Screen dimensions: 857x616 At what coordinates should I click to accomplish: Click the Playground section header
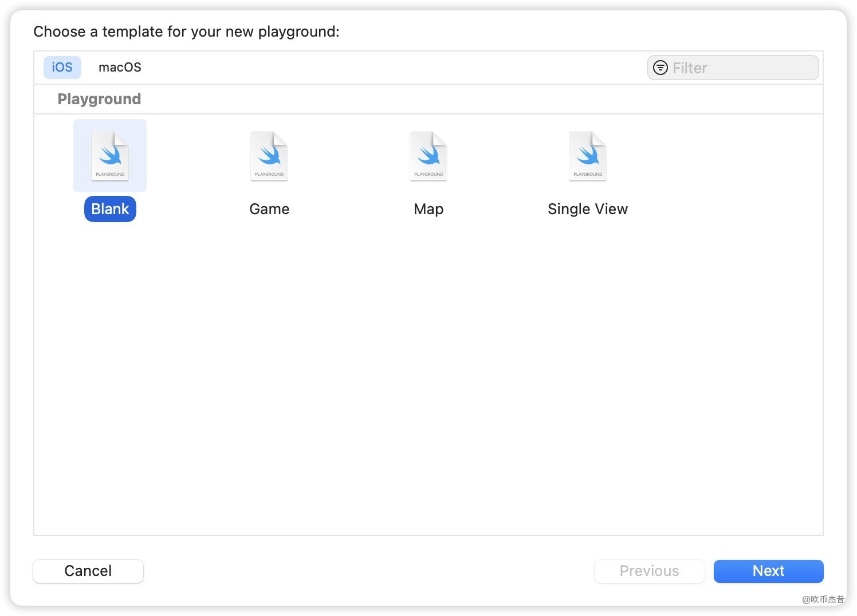99,99
